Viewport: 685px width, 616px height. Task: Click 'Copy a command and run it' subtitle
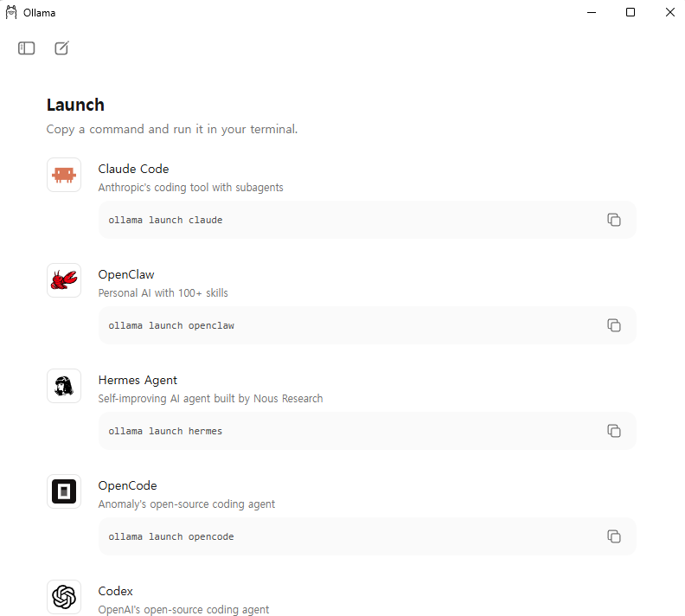coord(172,129)
